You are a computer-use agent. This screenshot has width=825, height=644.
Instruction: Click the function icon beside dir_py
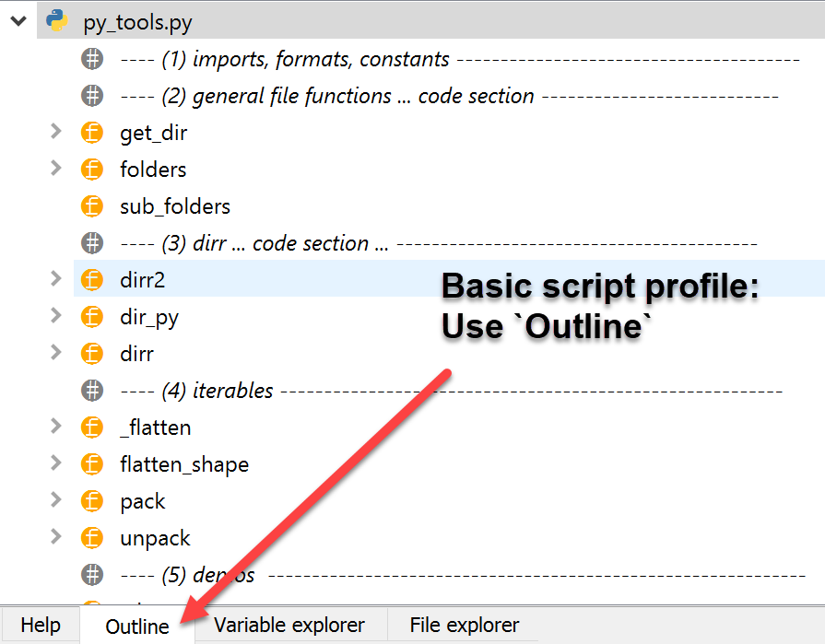pyautogui.click(x=92, y=317)
